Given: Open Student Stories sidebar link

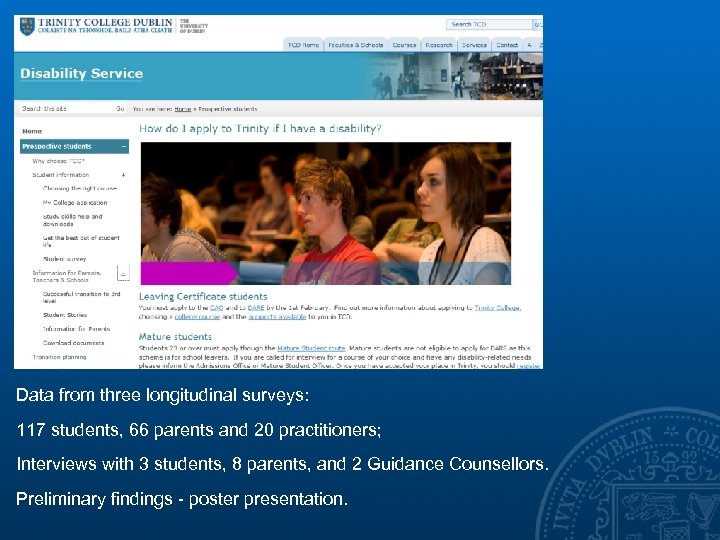Looking at the screenshot, I should pos(65,315).
